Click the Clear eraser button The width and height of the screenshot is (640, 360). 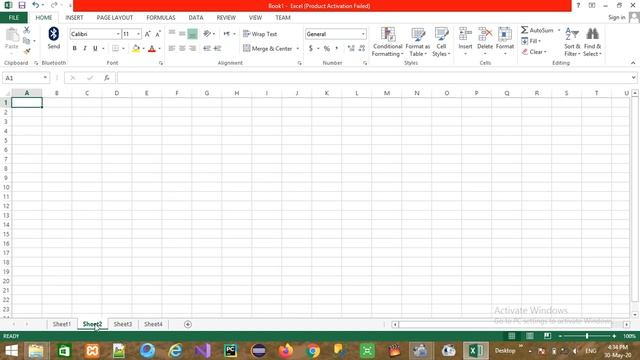tap(534, 52)
